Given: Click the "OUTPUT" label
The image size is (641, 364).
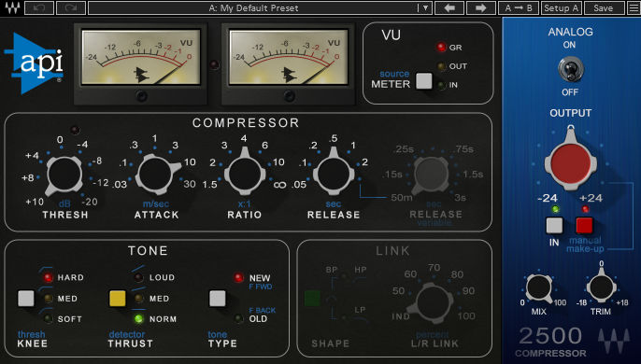Looking at the screenshot, I should (x=570, y=113).
